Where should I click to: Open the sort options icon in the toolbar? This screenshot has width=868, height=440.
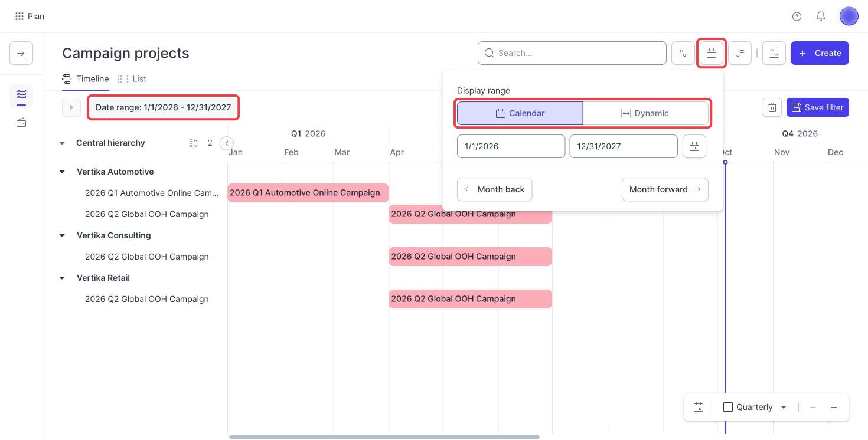coord(740,53)
